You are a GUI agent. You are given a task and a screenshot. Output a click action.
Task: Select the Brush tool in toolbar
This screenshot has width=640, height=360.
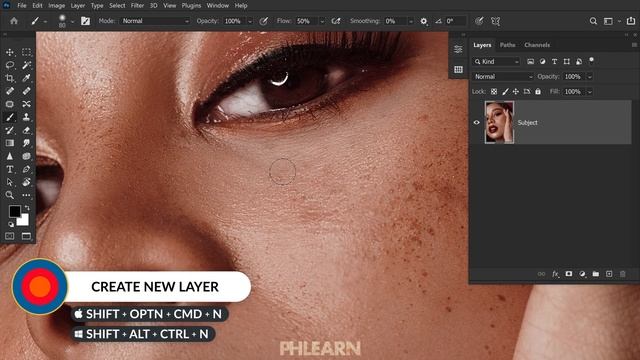point(10,117)
